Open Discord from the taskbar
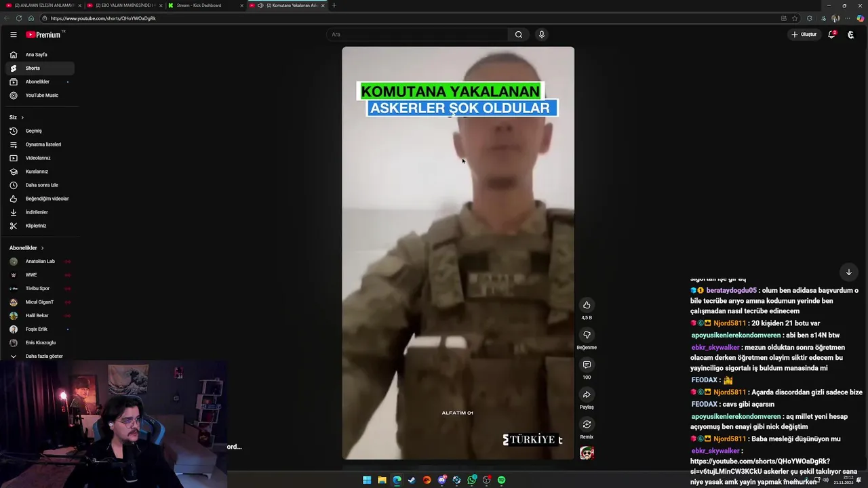Viewport: 868px width, 488px height. (x=441, y=480)
